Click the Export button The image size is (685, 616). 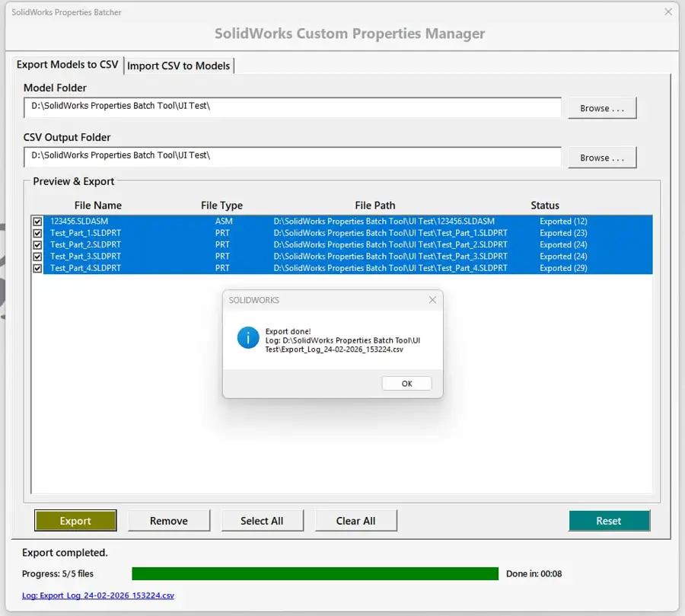pyautogui.click(x=75, y=520)
